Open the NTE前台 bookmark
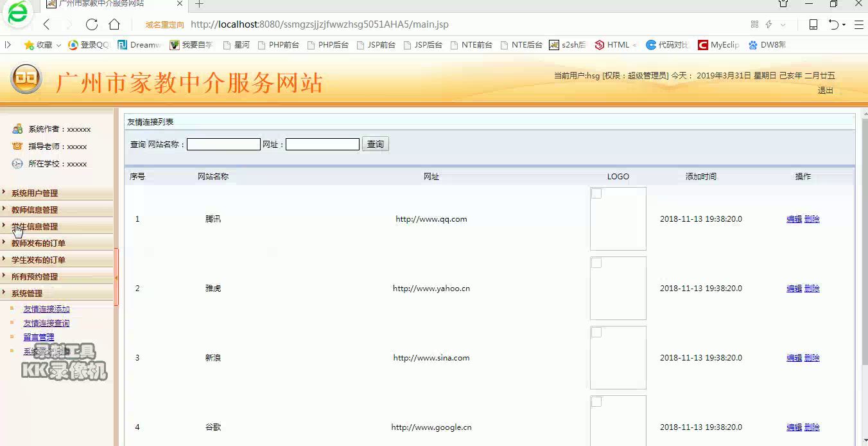Screen dimensions: 868x446 tap(471, 45)
